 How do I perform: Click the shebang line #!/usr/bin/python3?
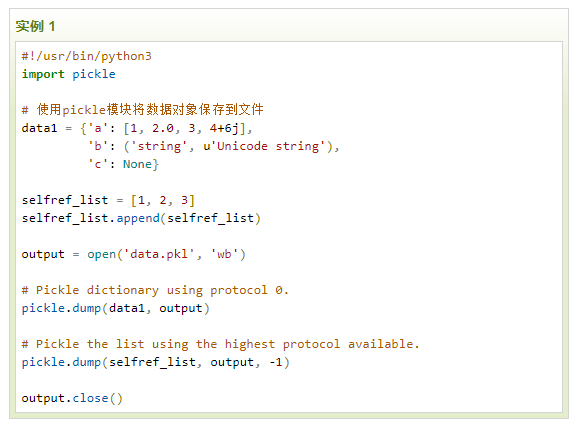pyautogui.click(x=86, y=56)
